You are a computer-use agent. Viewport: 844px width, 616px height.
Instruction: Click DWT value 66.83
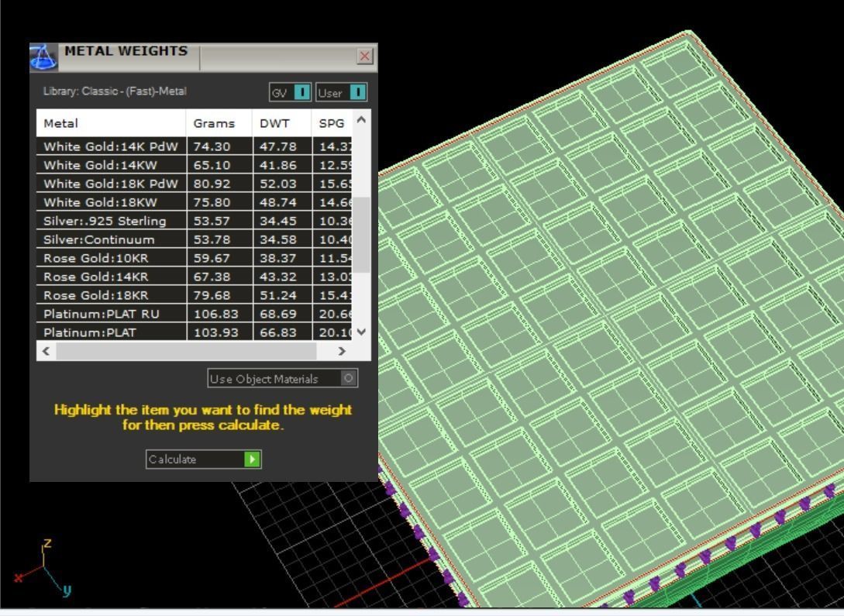pos(277,332)
